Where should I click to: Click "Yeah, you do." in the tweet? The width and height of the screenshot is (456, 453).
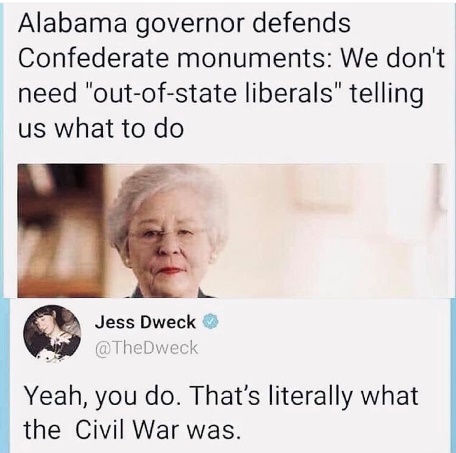pyautogui.click(x=103, y=397)
